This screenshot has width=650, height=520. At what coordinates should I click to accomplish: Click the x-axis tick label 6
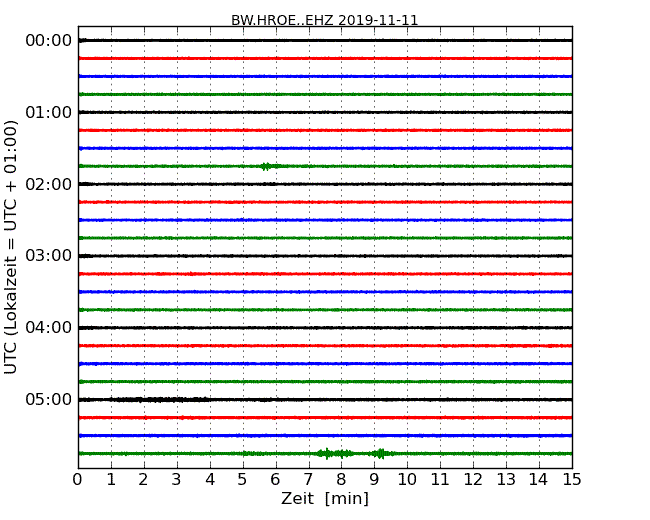click(275, 480)
